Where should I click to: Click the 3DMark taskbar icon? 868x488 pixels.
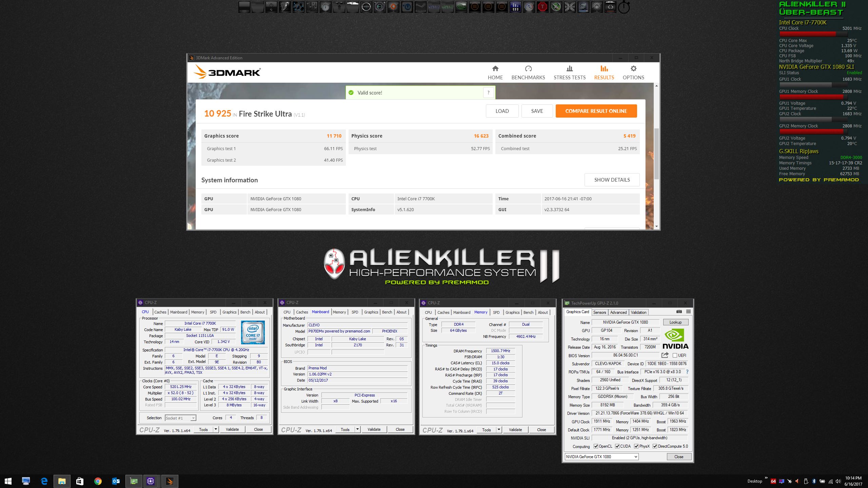coord(170,481)
